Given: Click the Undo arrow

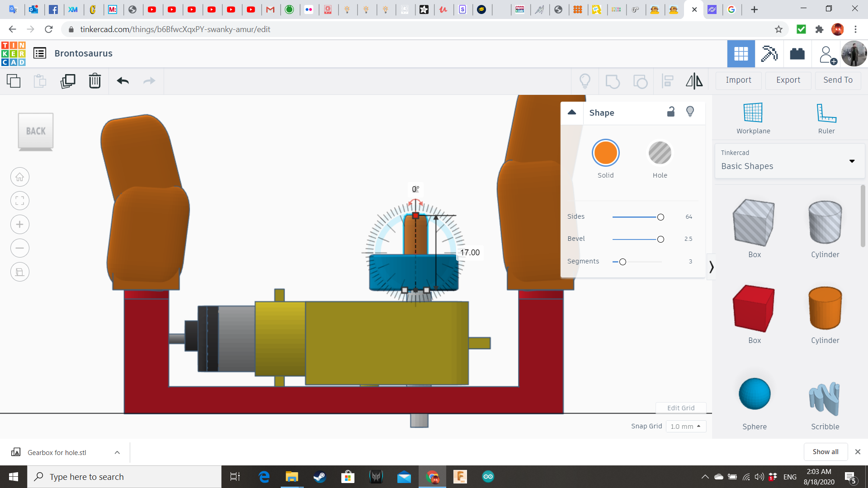Looking at the screenshot, I should [123, 81].
